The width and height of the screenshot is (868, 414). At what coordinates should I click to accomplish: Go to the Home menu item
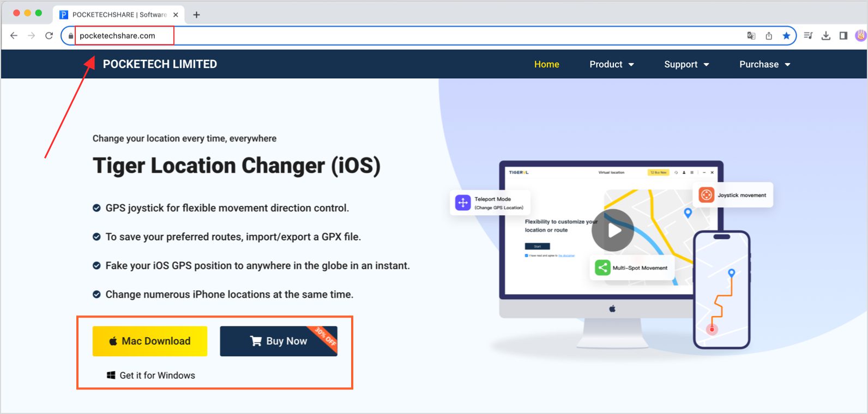(x=546, y=64)
